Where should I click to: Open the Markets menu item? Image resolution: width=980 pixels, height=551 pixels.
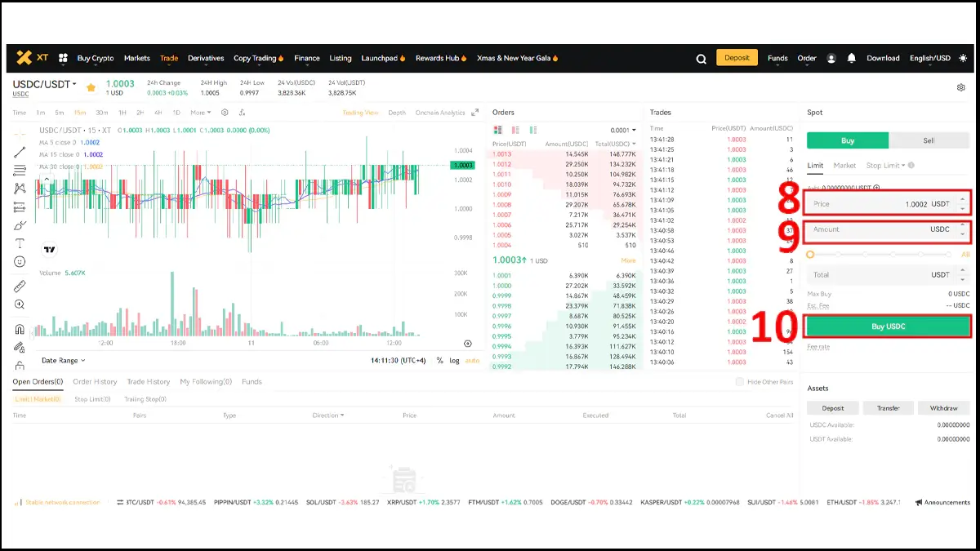pos(137,58)
